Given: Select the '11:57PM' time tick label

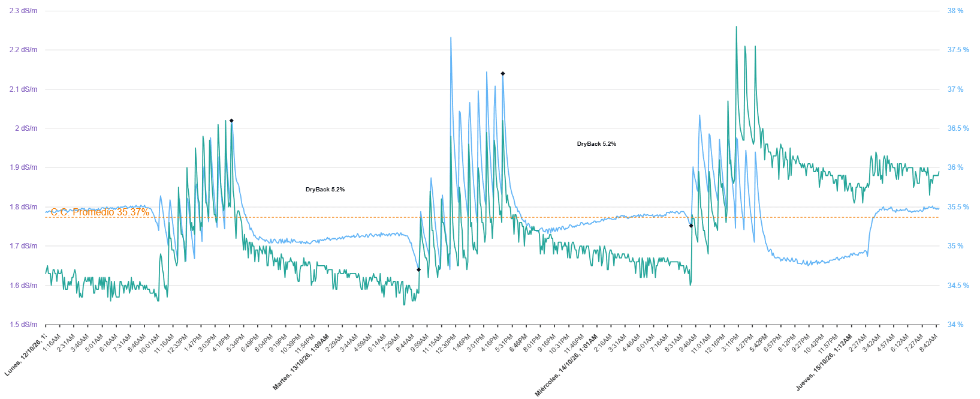Looking at the screenshot, I should (828, 345).
